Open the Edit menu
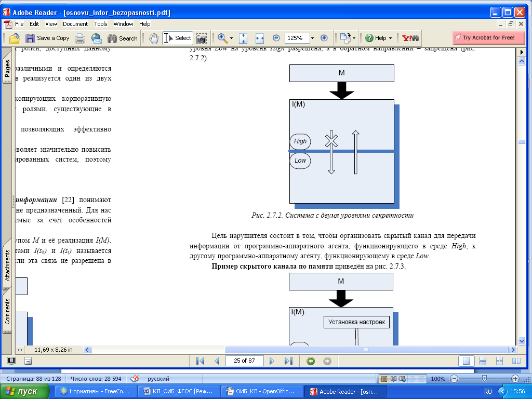This screenshot has height=399, width=532. (x=34, y=24)
